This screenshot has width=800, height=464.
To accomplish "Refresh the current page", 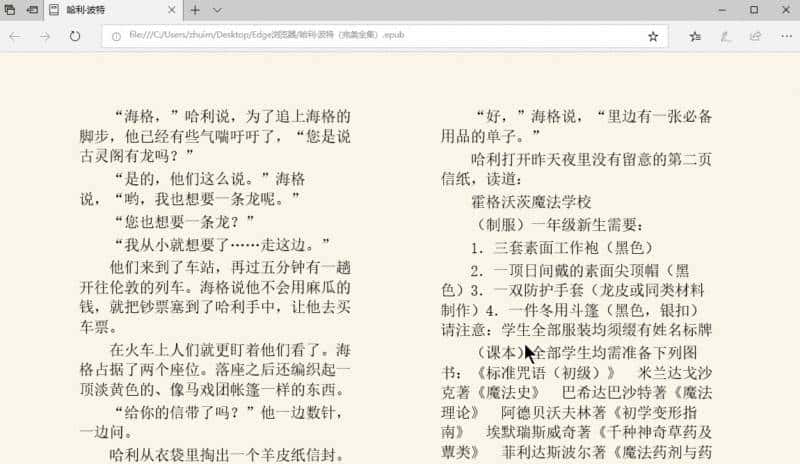I will point(75,36).
